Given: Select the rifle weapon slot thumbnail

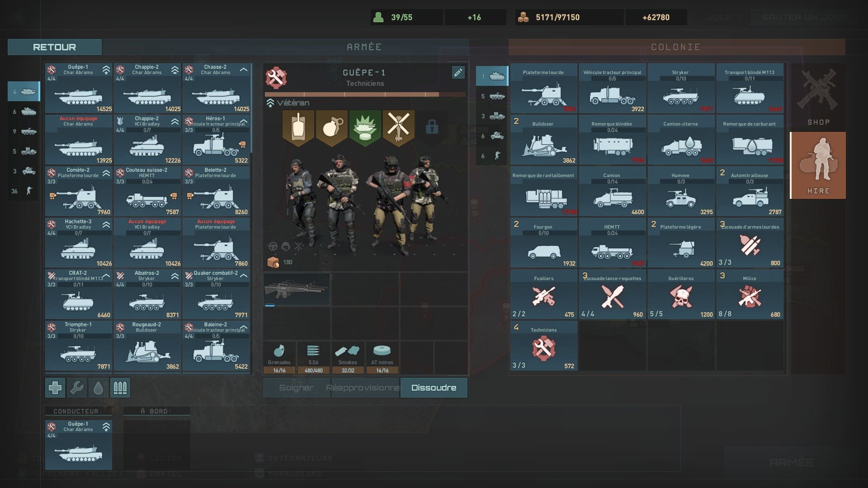Looking at the screenshot, I should coord(297,289).
